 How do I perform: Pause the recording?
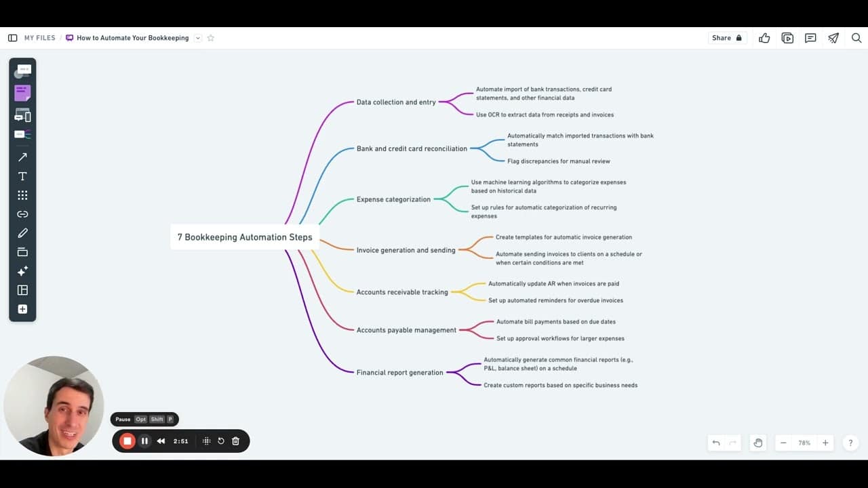pyautogui.click(x=144, y=441)
